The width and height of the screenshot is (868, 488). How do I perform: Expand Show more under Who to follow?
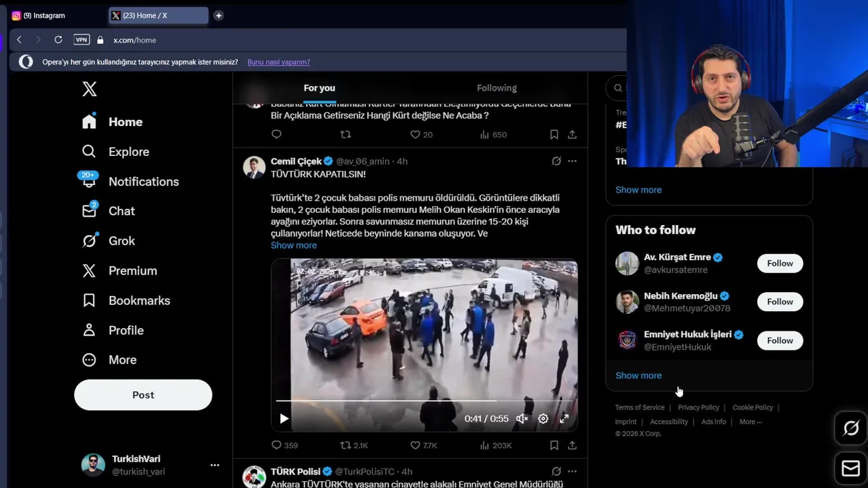click(x=638, y=375)
